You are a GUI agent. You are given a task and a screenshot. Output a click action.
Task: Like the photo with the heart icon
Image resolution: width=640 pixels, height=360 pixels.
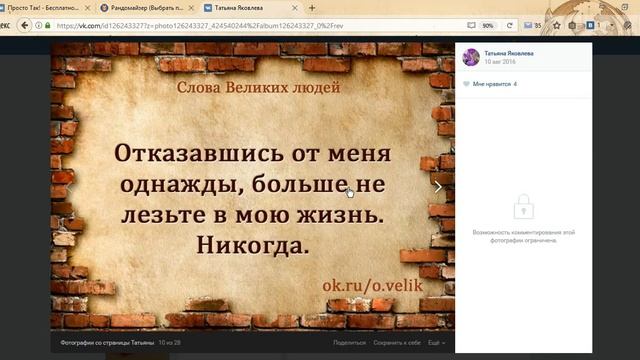[466, 84]
